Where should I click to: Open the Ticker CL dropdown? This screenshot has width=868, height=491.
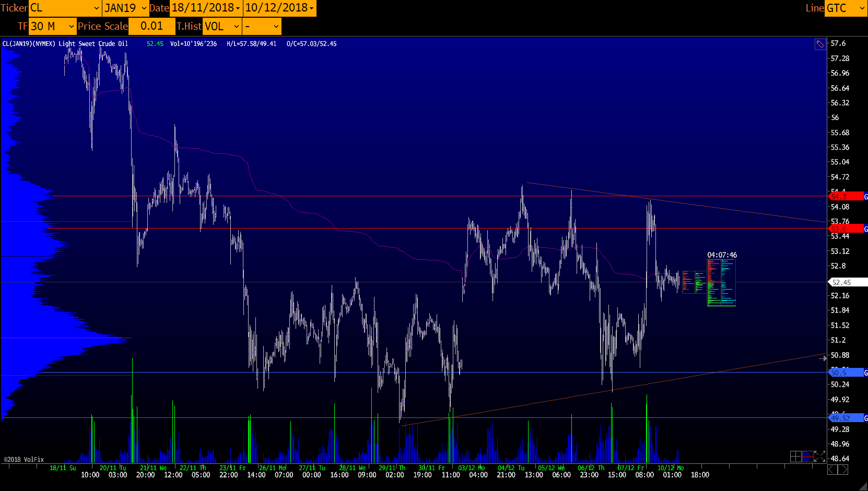[x=65, y=8]
